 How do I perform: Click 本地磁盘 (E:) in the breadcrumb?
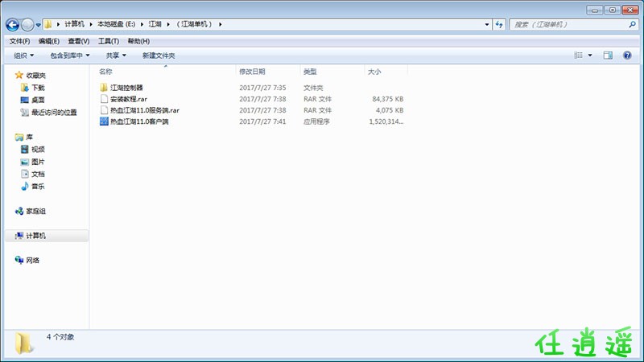[x=116, y=24]
